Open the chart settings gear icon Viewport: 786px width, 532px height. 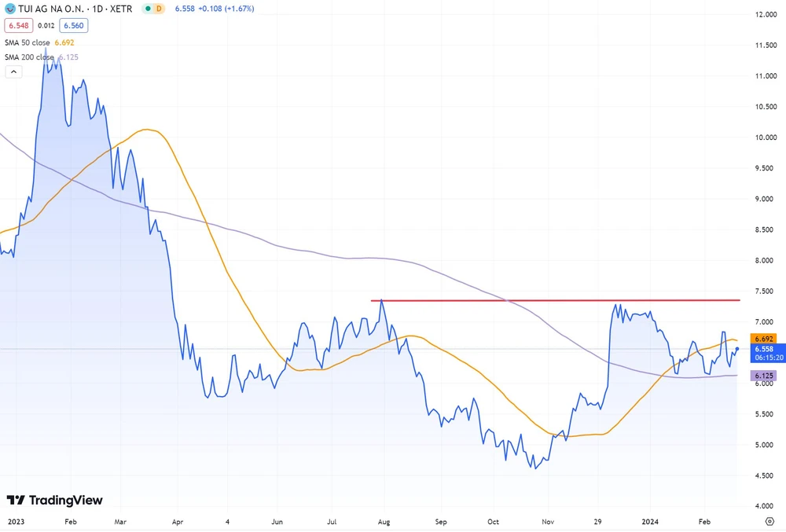769,520
